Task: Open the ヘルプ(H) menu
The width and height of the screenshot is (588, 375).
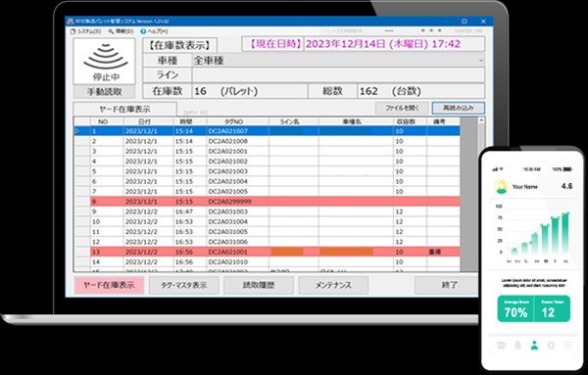Action: (x=154, y=31)
